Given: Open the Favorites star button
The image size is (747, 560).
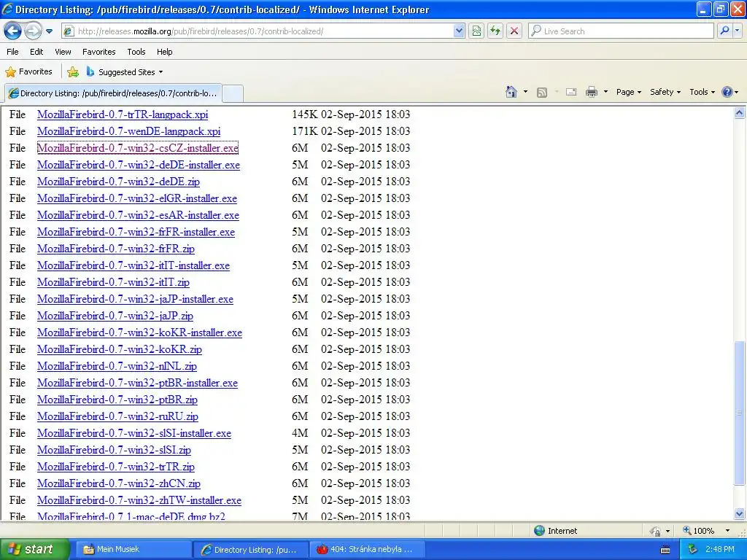Looking at the screenshot, I should 28,72.
